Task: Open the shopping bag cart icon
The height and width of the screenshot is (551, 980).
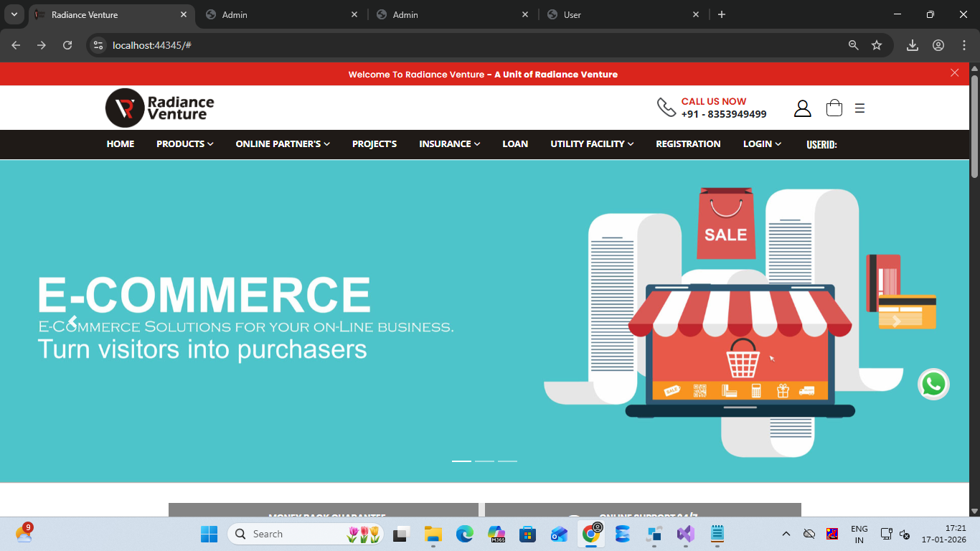Action: tap(834, 108)
